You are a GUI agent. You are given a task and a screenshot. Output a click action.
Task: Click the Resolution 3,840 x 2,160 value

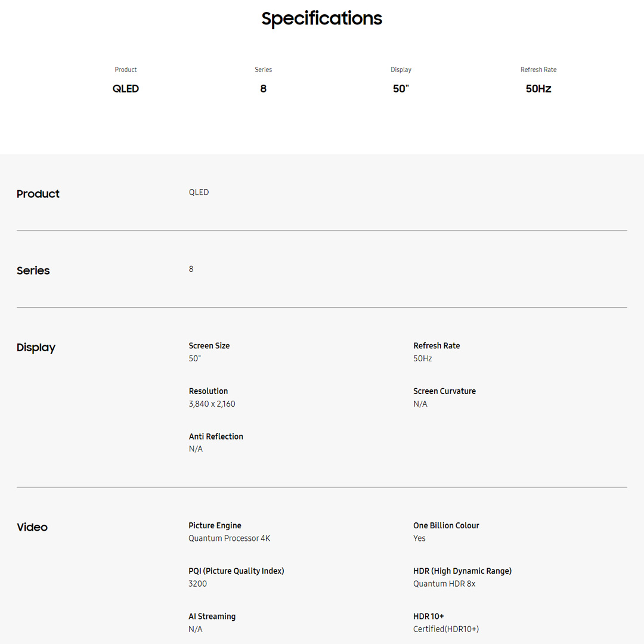click(212, 404)
